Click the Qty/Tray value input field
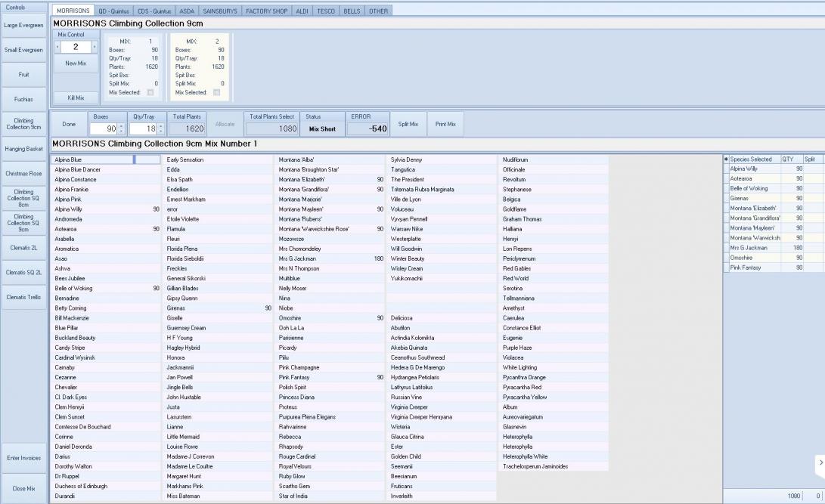The height and width of the screenshot is (504, 825). [144, 128]
